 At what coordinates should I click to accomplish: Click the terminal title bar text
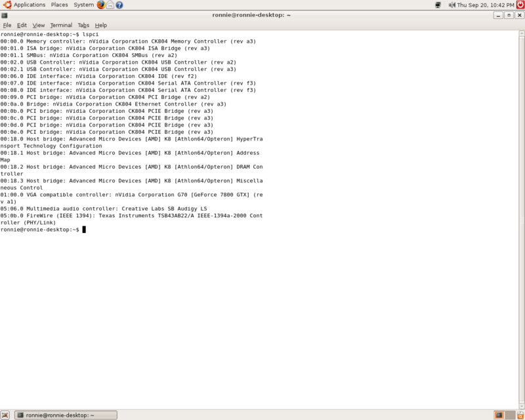[251, 15]
